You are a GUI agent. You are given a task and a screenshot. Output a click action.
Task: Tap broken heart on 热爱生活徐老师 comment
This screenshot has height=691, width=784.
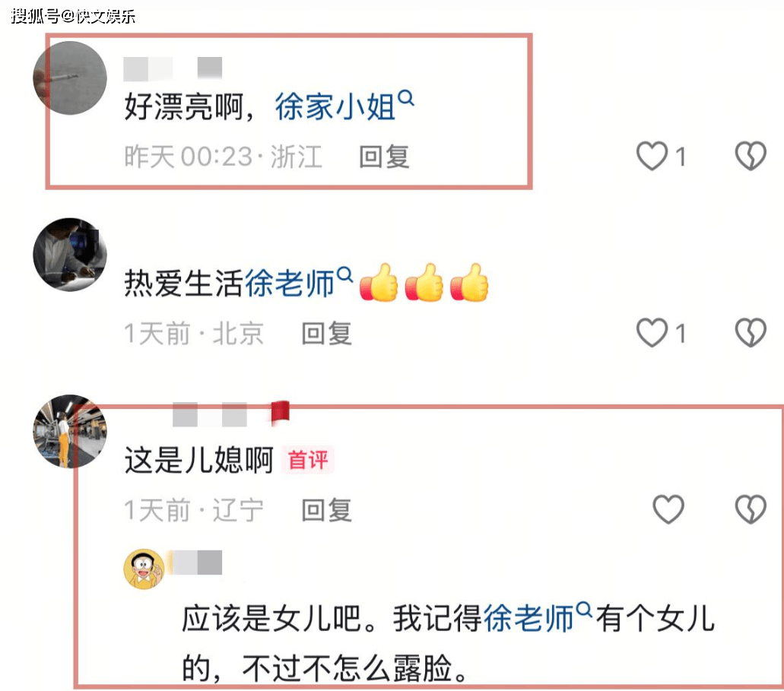point(751,332)
